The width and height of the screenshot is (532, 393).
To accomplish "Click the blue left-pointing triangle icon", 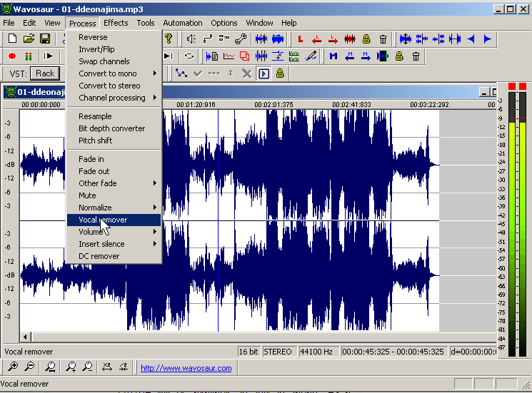I will [471, 39].
